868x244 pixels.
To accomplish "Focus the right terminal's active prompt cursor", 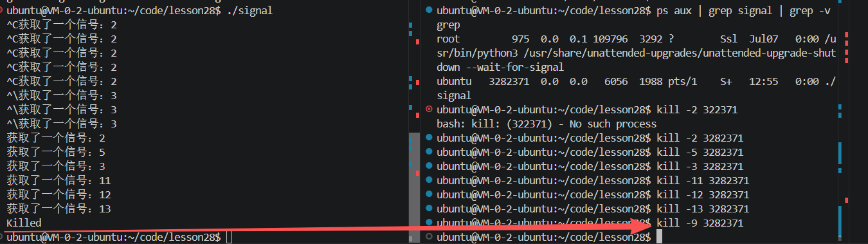I will click(x=658, y=238).
